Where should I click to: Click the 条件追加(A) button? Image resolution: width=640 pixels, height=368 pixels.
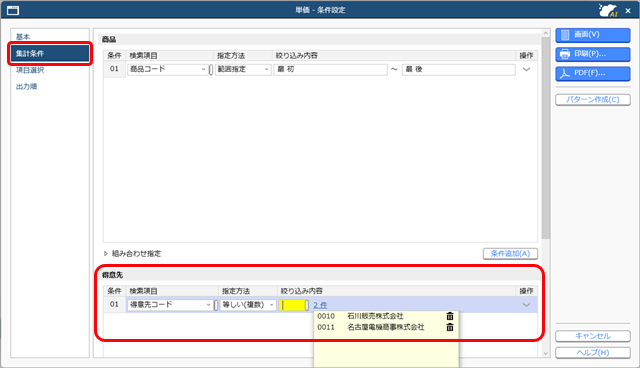pyautogui.click(x=510, y=254)
